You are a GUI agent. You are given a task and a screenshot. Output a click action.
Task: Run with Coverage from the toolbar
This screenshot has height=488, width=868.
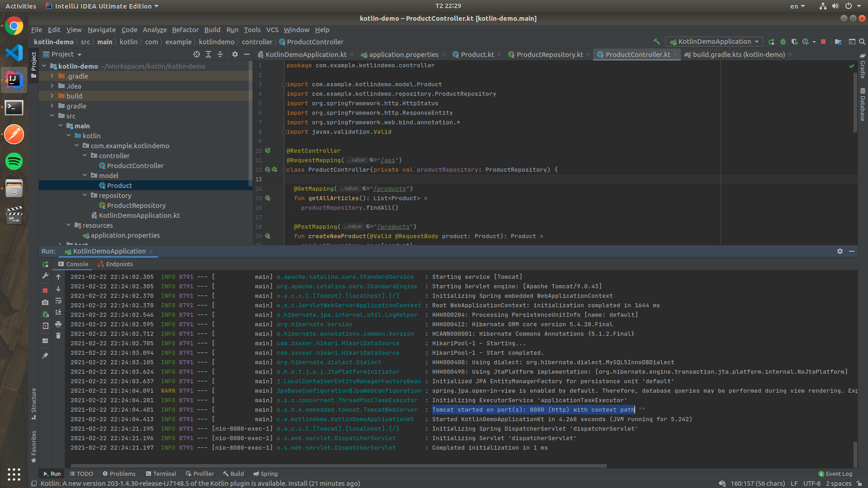pos(794,42)
